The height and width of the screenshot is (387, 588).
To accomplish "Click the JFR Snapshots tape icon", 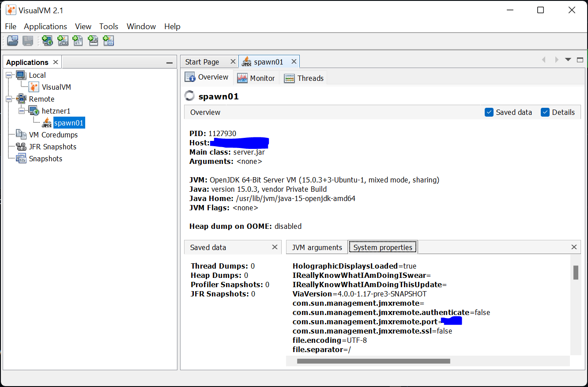I will 21,147.
